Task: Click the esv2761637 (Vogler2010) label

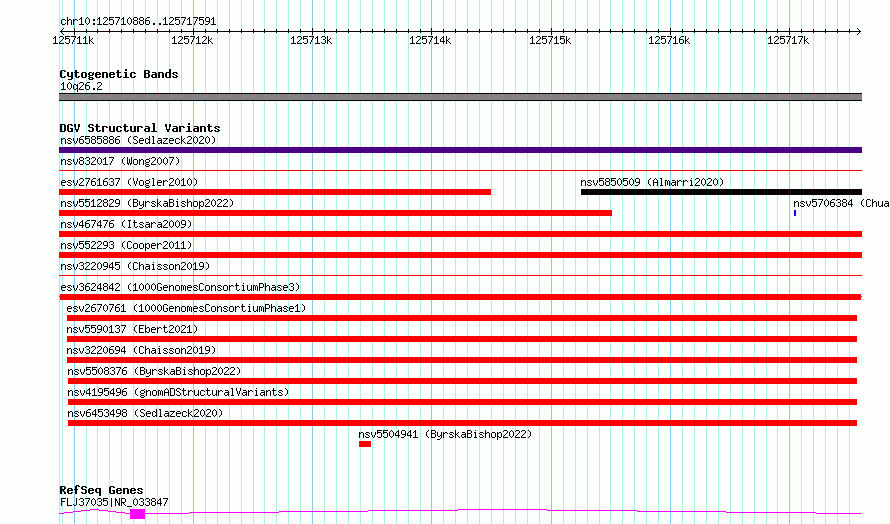Action: 129,182
